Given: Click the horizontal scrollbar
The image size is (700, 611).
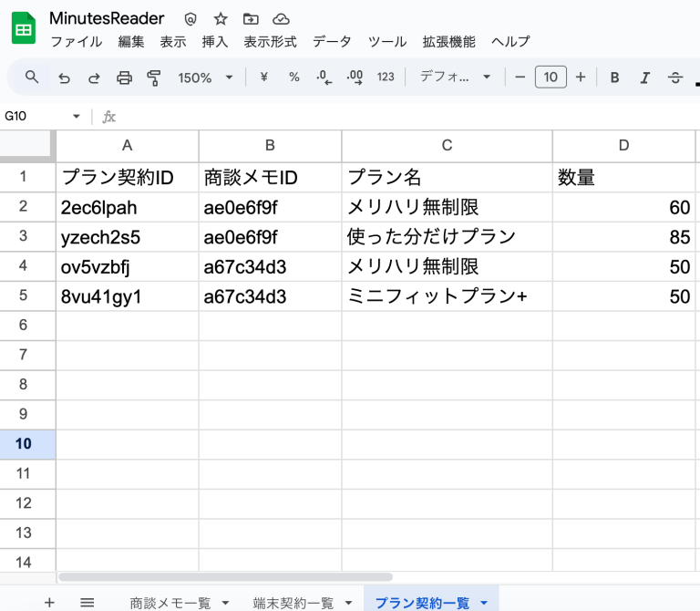Looking at the screenshot, I should [x=225, y=577].
